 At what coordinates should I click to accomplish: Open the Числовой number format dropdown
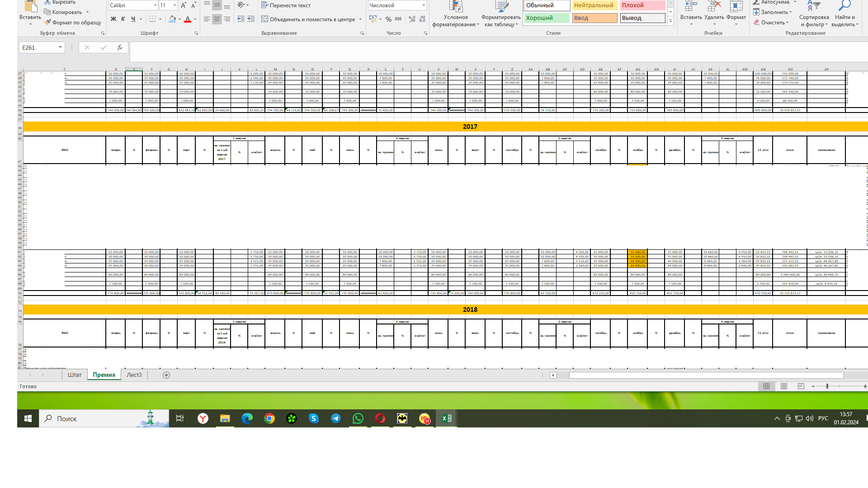[x=424, y=5]
